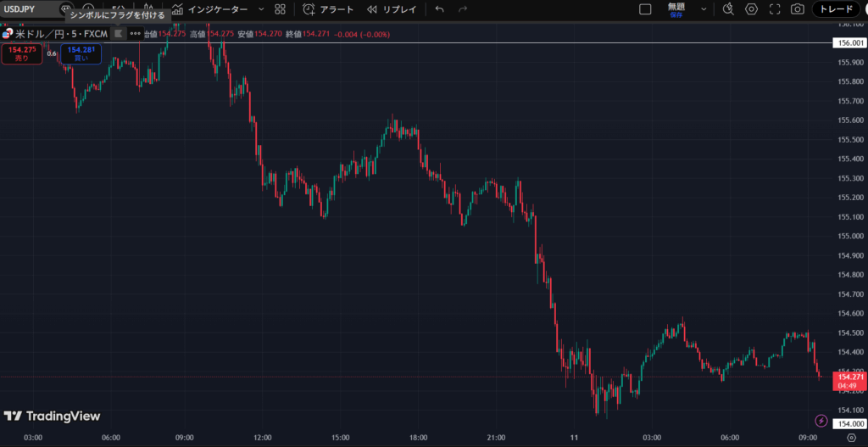Click the alarm clock Alert icon
Image resolution: width=868 pixels, height=447 pixels.
point(309,9)
